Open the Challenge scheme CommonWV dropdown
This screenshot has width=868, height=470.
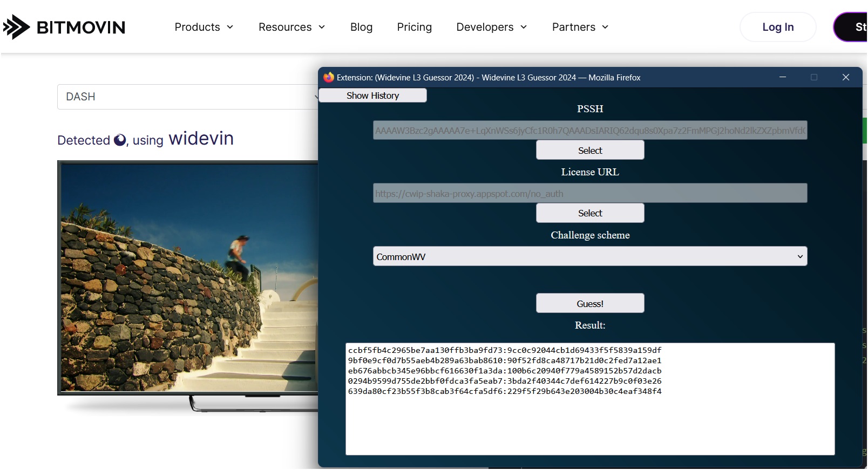pos(589,256)
